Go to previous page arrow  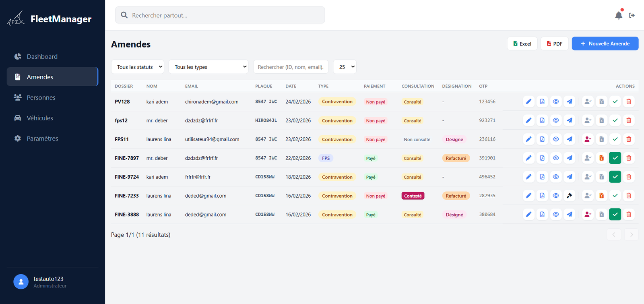(x=614, y=234)
